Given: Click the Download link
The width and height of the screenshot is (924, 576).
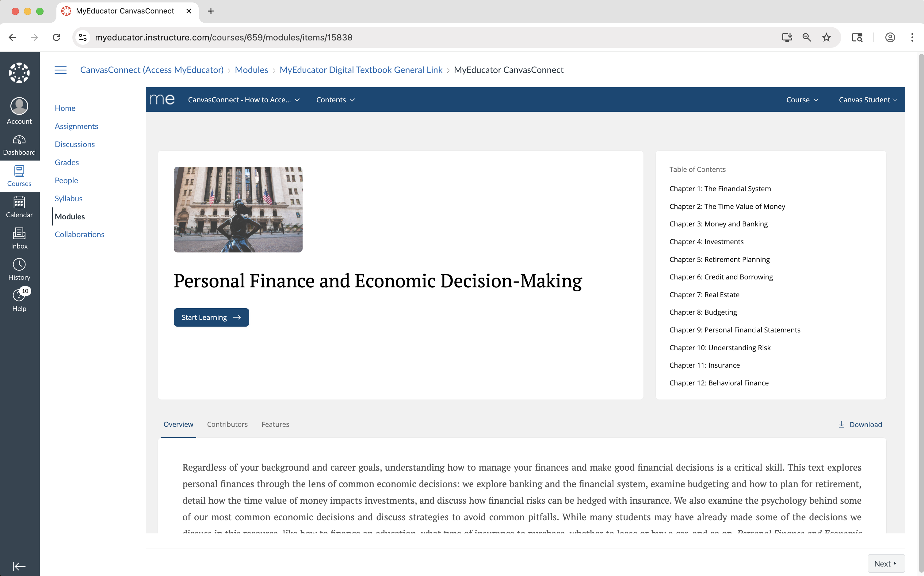Looking at the screenshot, I should point(860,425).
